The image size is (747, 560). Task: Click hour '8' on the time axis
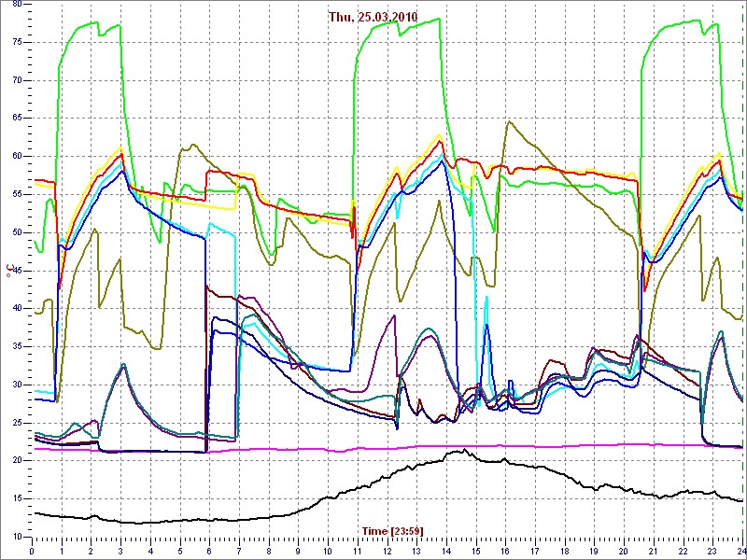coord(269,551)
